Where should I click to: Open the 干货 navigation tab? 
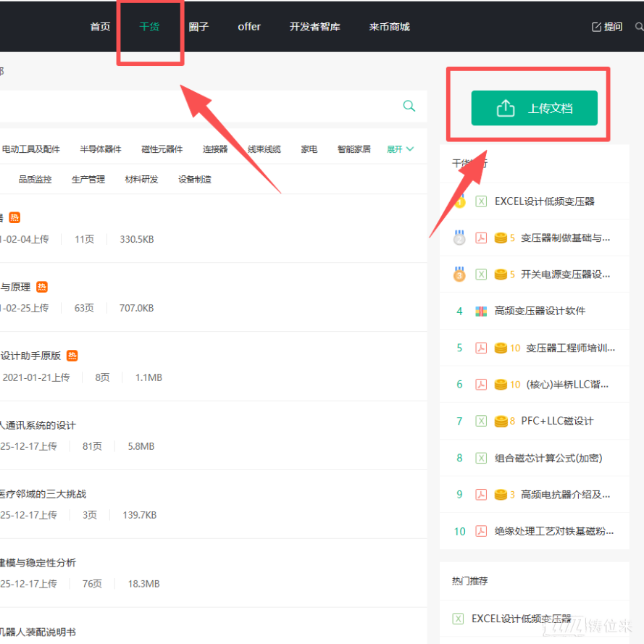149,27
